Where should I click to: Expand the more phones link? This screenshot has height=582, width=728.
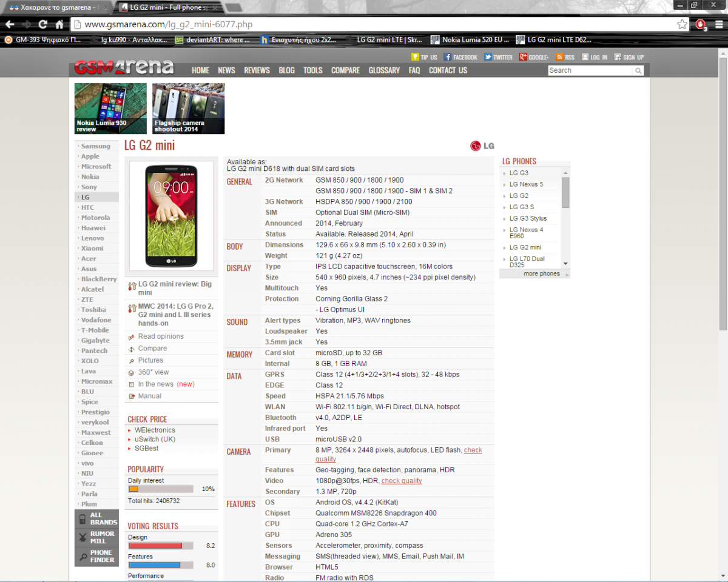[542, 274]
